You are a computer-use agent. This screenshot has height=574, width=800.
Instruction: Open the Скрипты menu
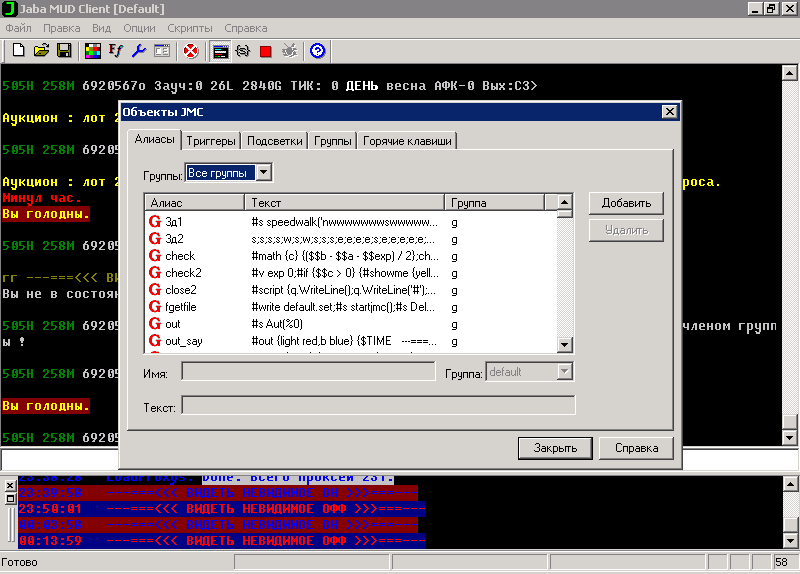[x=189, y=28]
